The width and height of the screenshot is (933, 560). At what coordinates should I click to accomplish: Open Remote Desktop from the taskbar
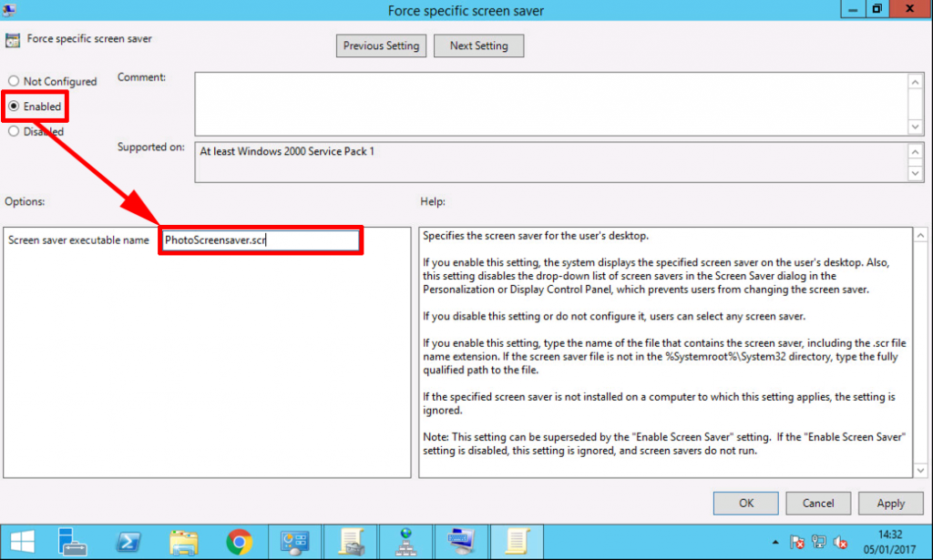click(x=460, y=544)
